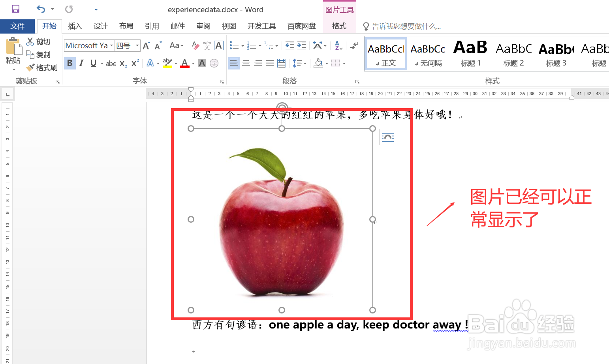Screen dimensions: 609x364
Task: Apply the 正文 (Normal) style
Action: [386, 54]
